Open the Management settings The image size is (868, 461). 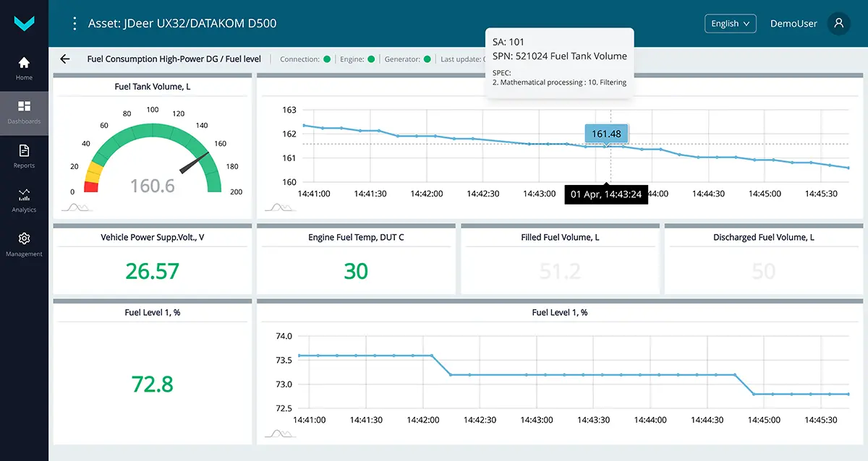(24, 244)
